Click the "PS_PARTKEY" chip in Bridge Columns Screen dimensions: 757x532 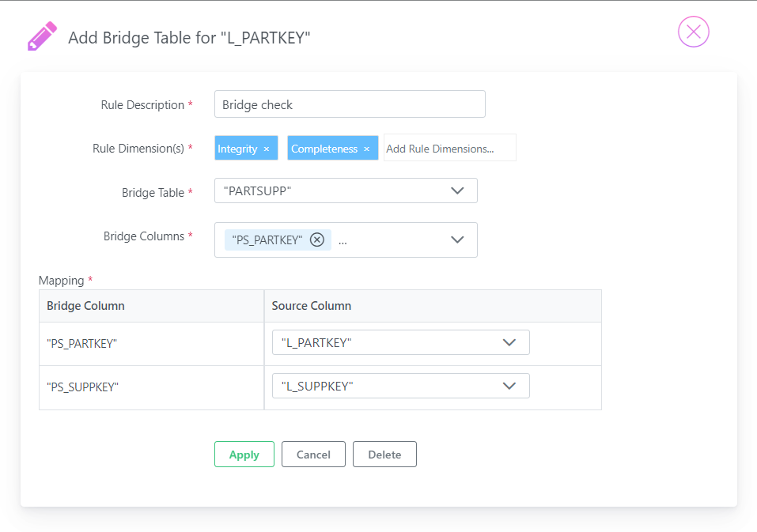[267, 240]
